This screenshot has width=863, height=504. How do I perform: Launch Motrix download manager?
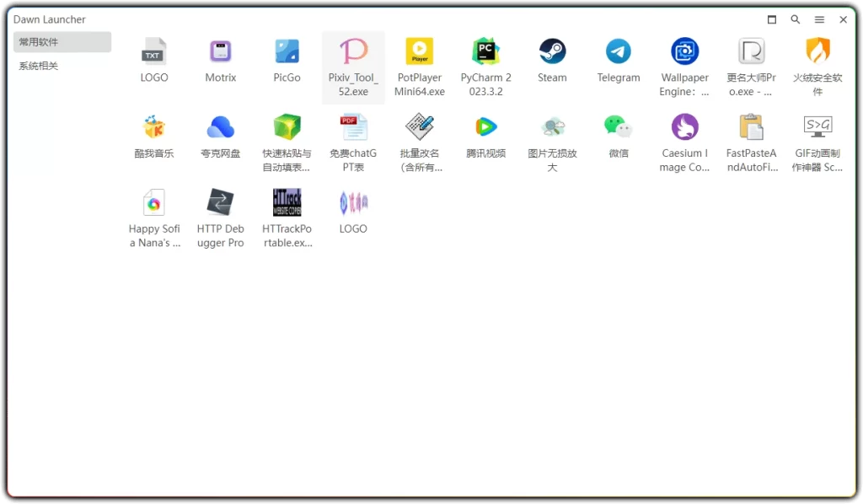coord(221,51)
